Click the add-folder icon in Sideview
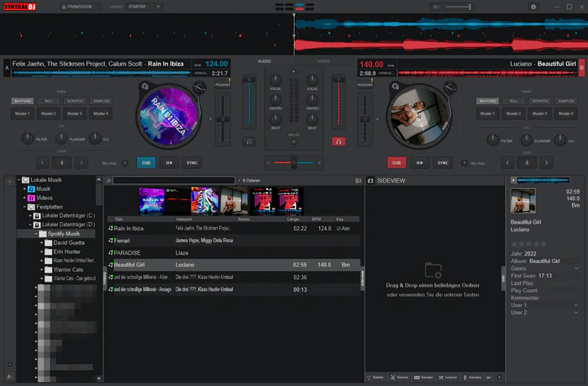 tap(433, 270)
